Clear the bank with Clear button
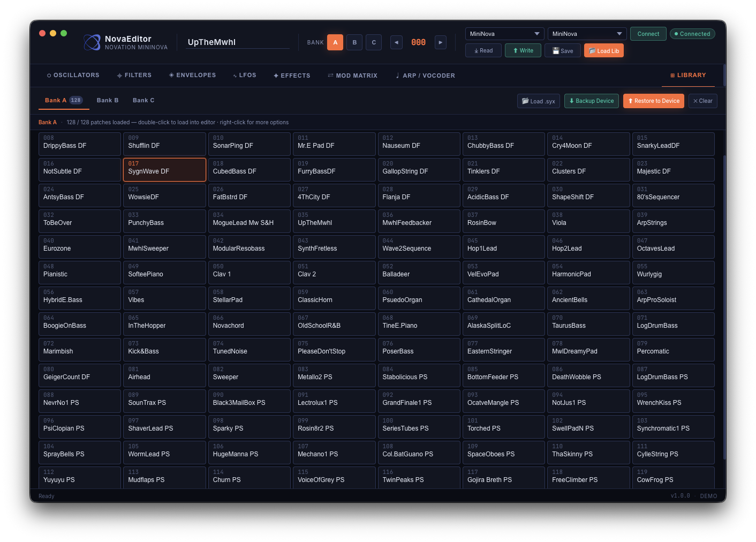The width and height of the screenshot is (756, 542). (703, 101)
